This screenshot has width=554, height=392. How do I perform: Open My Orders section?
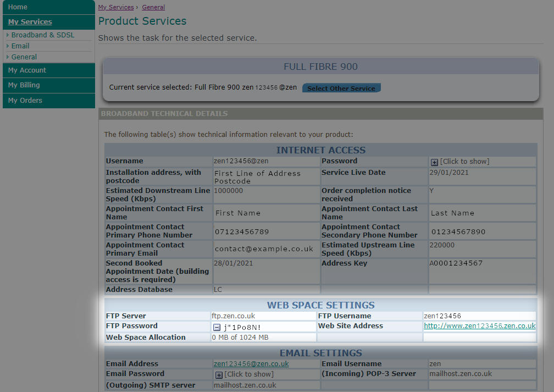click(x=49, y=101)
